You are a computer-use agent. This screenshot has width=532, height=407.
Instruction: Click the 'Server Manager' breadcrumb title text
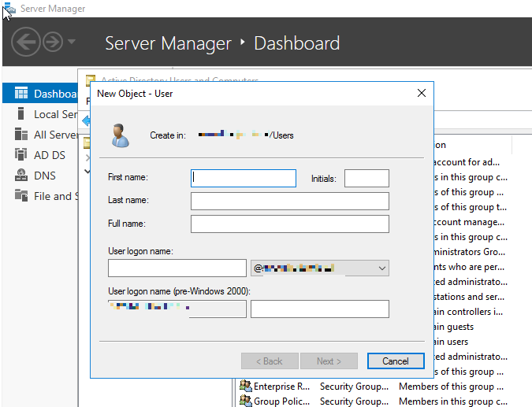pos(169,43)
